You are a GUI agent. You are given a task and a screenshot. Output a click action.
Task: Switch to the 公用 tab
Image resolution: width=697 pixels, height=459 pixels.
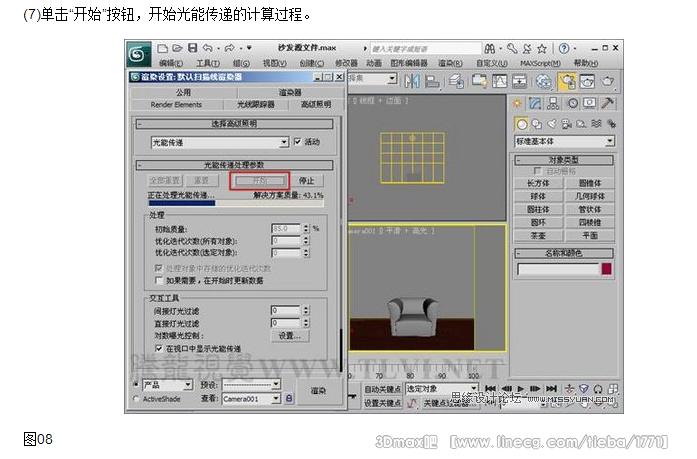point(184,92)
